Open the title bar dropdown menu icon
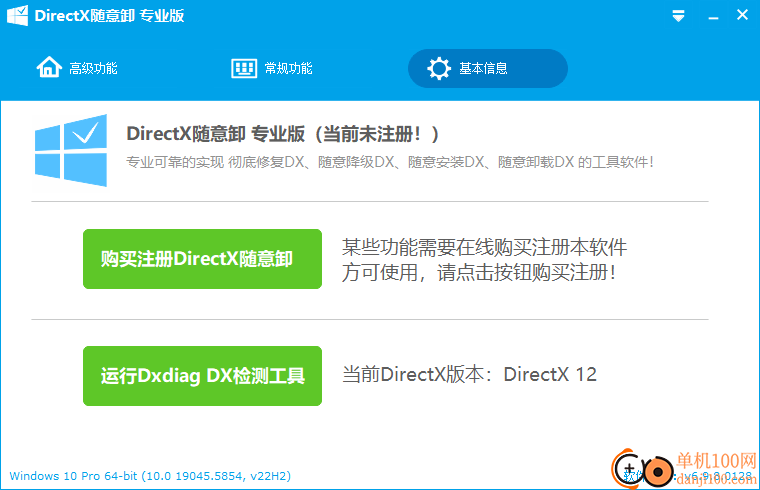 (x=679, y=16)
